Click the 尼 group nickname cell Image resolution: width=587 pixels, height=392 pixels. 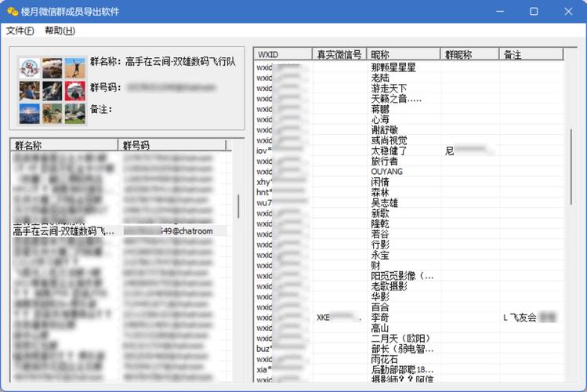click(468, 151)
